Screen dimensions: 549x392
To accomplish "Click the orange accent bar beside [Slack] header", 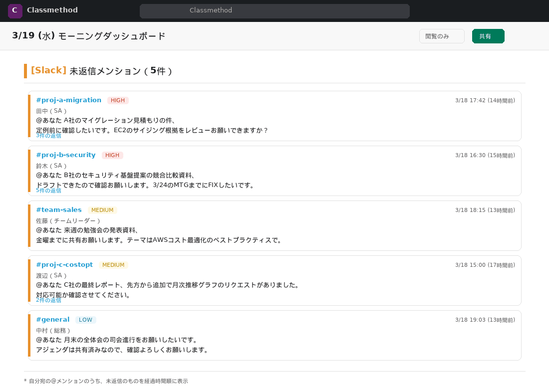I will pyautogui.click(x=25, y=71).
